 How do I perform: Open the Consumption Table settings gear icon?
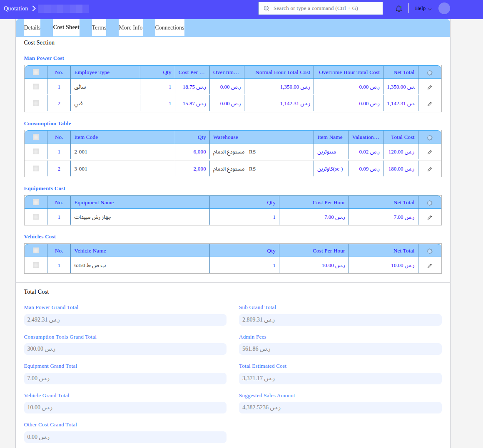429,138
